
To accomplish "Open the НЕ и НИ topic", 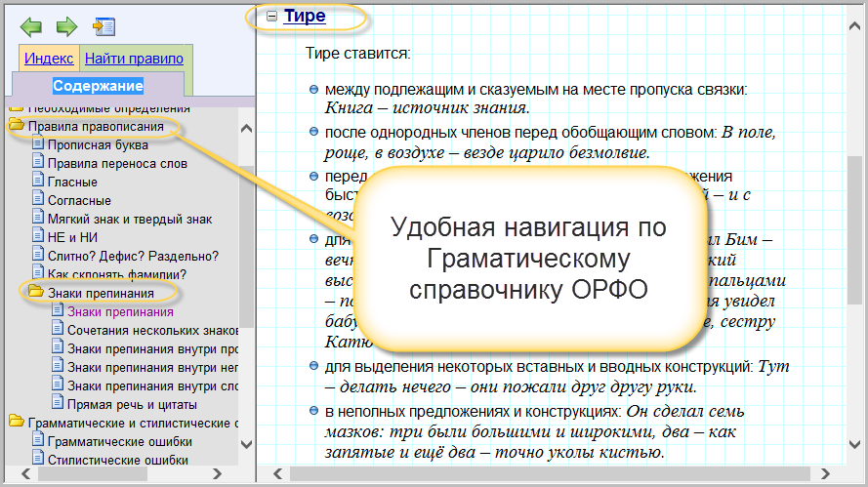I will [72, 237].
